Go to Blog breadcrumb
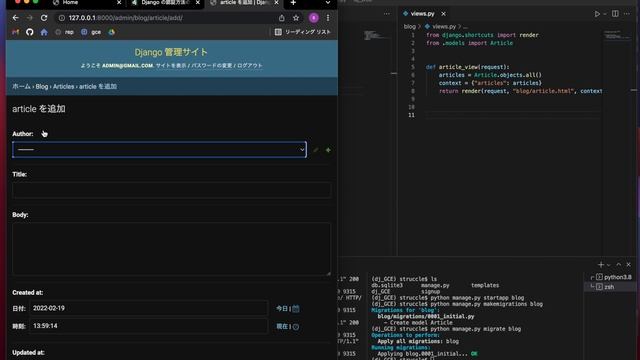640x360 pixels. click(x=42, y=87)
